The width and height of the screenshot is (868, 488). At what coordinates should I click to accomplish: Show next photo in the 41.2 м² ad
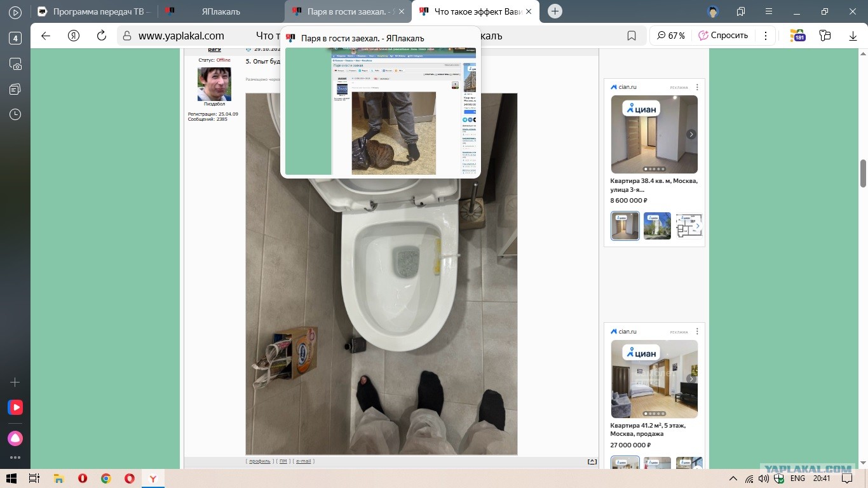point(691,379)
